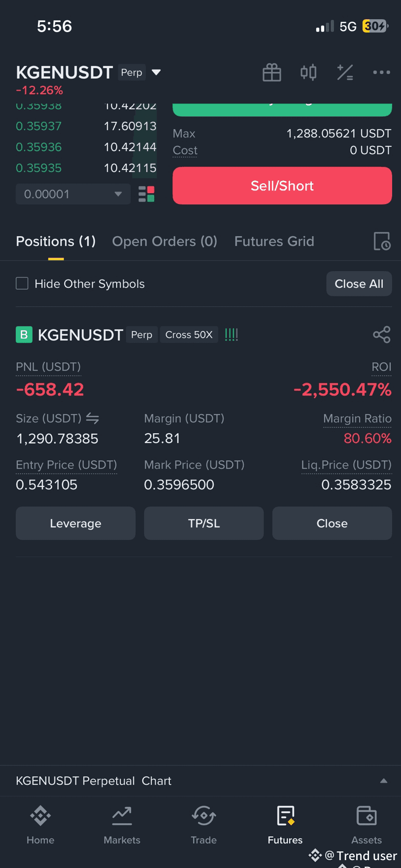The width and height of the screenshot is (401, 868).
Task: Expand the KGENUSDT symbol dropdown arrow
Action: (x=156, y=72)
